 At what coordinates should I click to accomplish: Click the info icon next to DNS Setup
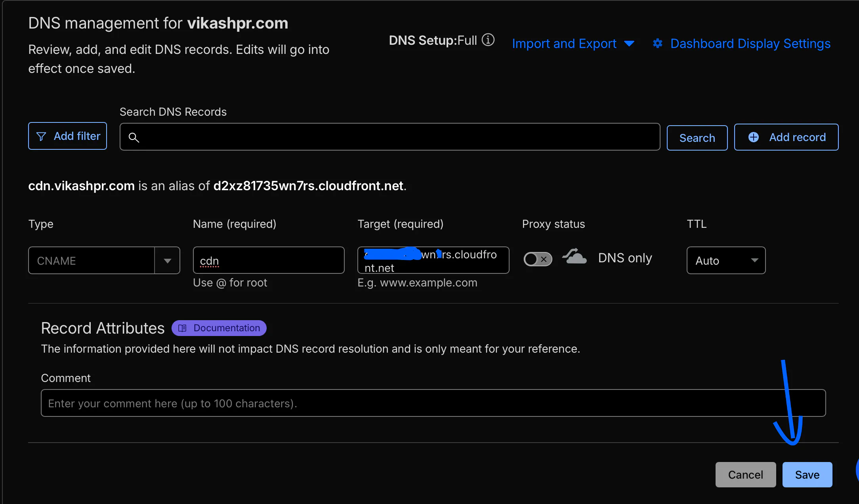pyautogui.click(x=489, y=40)
